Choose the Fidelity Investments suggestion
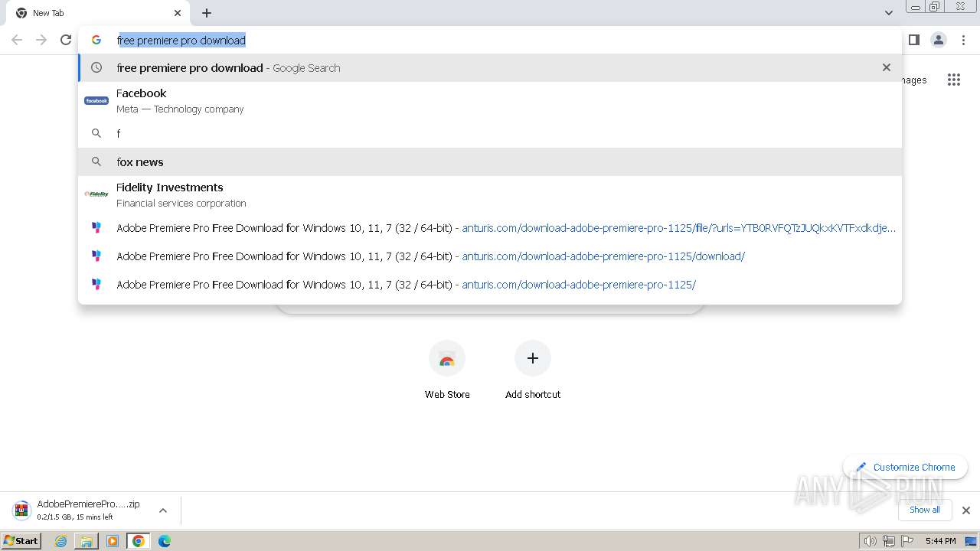The width and height of the screenshot is (980, 551). (490, 194)
